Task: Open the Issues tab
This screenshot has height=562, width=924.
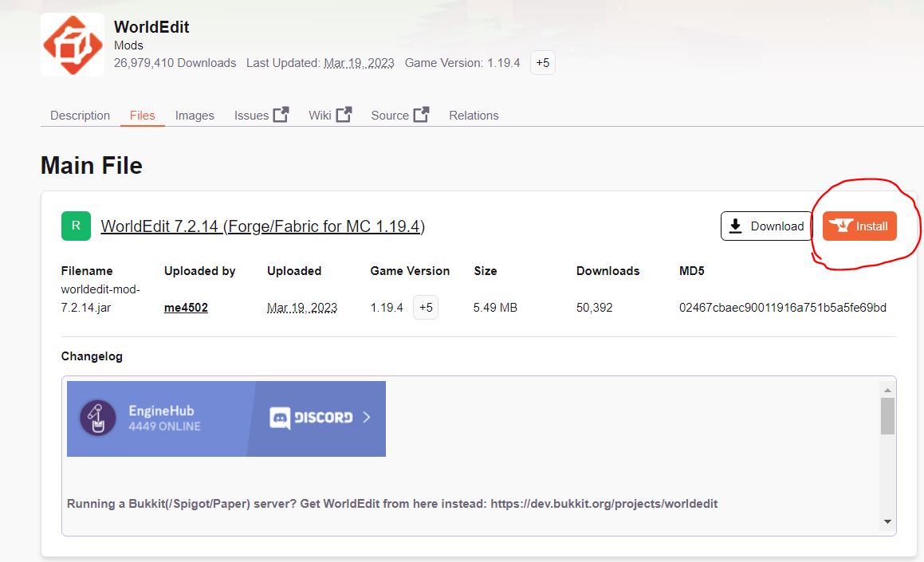Action: pyautogui.click(x=251, y=116)
